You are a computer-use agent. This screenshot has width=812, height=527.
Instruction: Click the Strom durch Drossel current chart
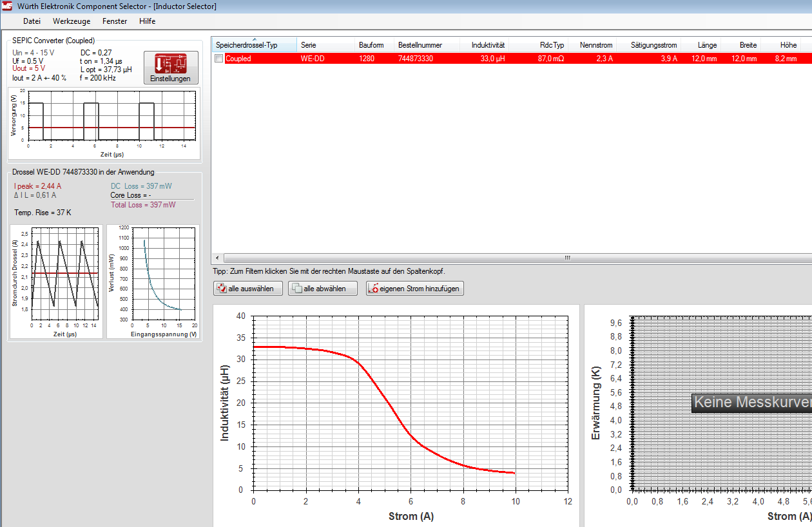point(56,282)
